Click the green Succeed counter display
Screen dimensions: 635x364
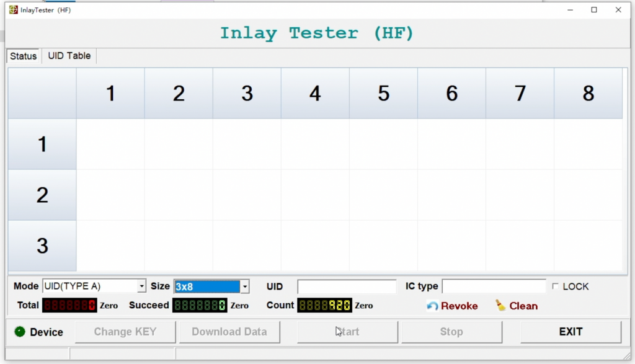coord(200,305)
